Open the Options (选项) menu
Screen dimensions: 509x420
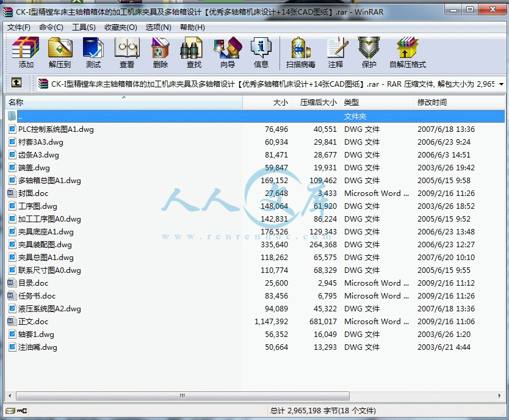tap(159, 27)
